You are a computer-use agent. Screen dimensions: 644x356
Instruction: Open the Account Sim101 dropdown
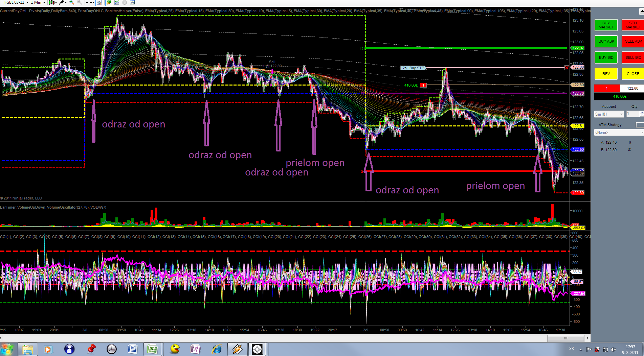pyautogui.click(x=609, y=114)
